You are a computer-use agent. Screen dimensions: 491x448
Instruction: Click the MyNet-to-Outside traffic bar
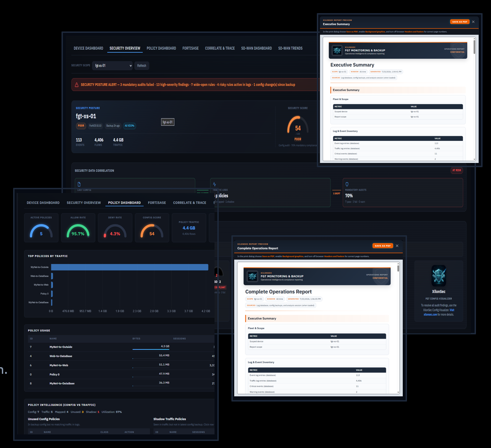pyautogui.click(x=130, y=267)
